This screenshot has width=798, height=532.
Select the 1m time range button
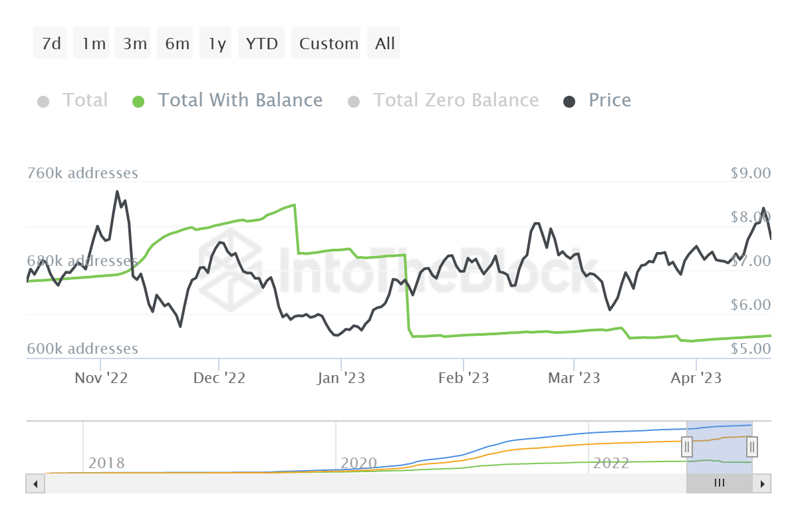coord(93,44)
